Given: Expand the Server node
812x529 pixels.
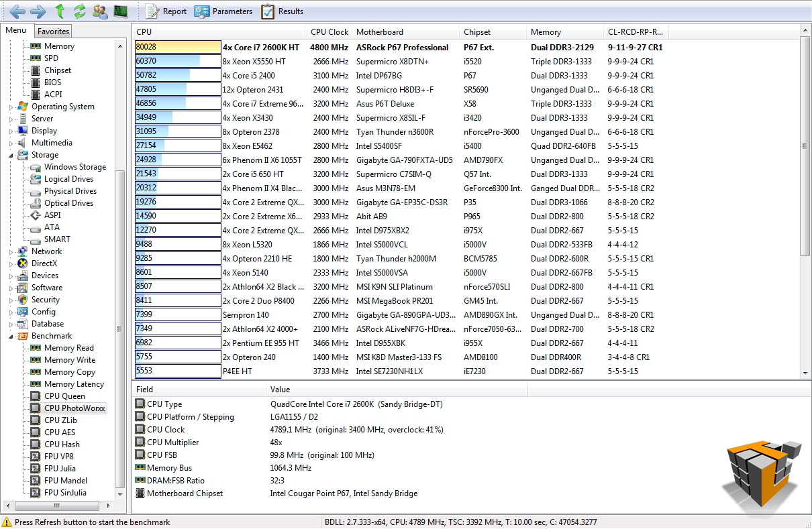Looking at the screenshot, I should (x=11, y=119).
